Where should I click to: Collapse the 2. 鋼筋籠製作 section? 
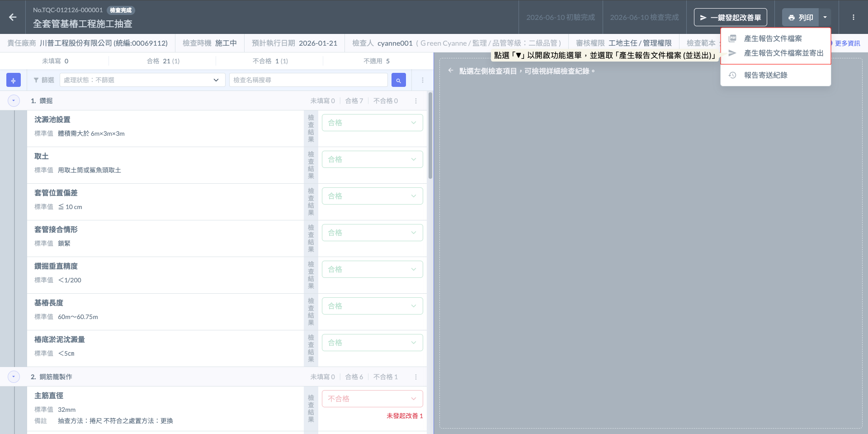[x=14, y=377]
